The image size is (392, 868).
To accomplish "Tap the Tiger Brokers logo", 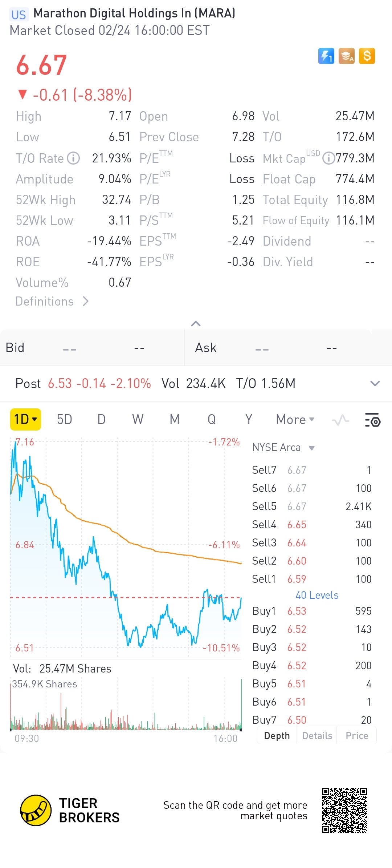I will (x=70, y=810).
